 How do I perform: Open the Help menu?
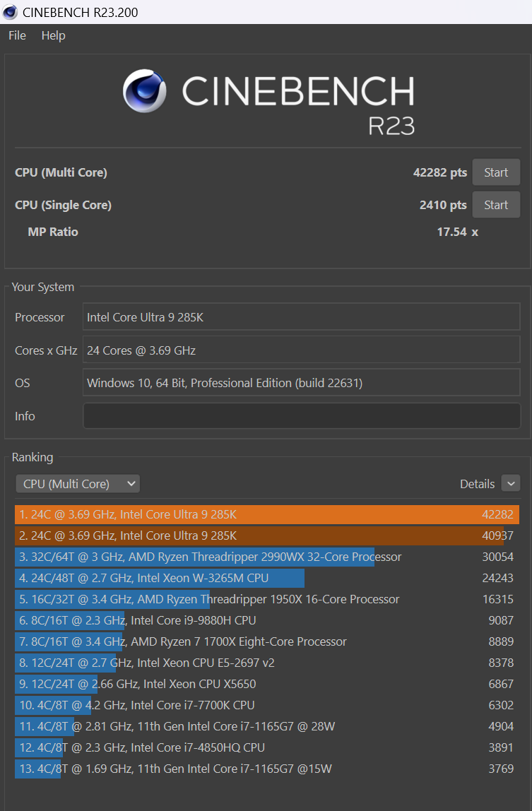[x=53, y=35]
